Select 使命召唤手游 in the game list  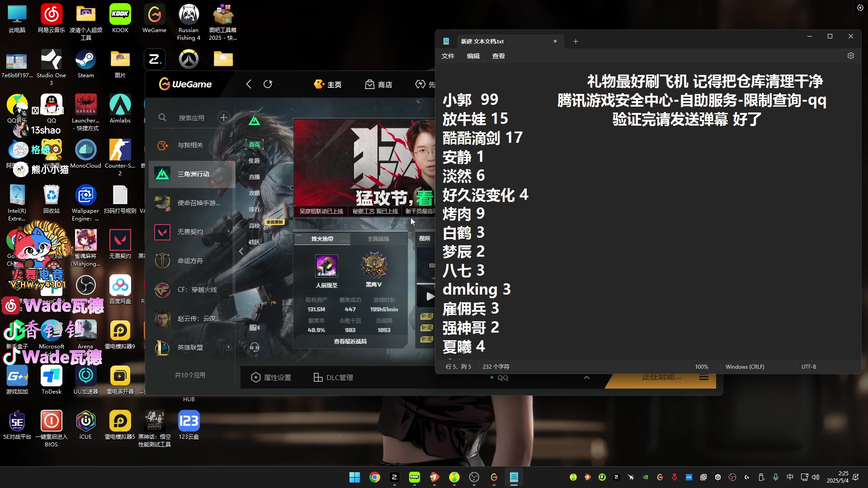click(192, 203)
